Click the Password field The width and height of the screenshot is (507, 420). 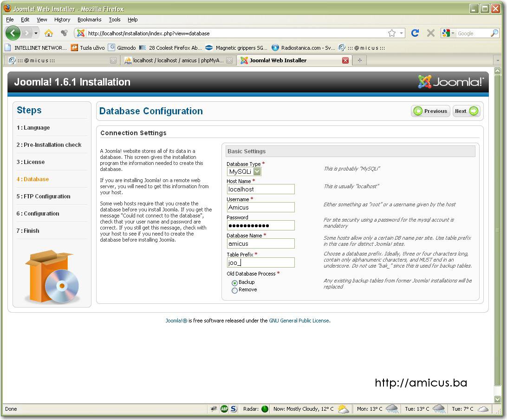pos(260,225)
